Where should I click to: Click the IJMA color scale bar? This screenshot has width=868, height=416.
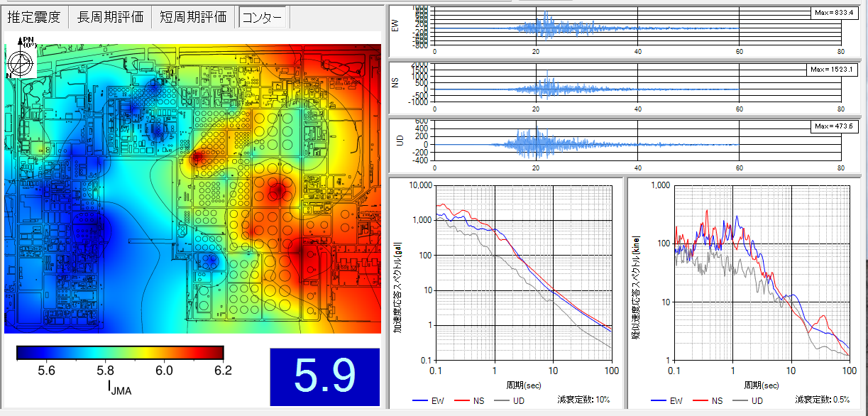120,352
